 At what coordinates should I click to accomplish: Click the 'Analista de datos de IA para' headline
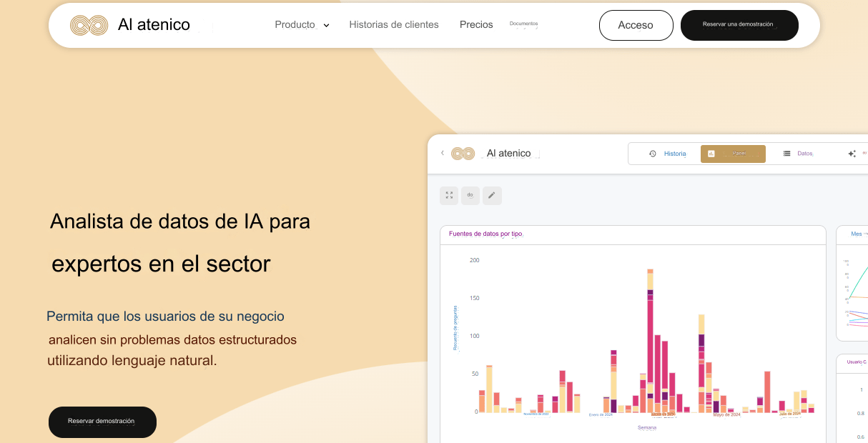180,221
